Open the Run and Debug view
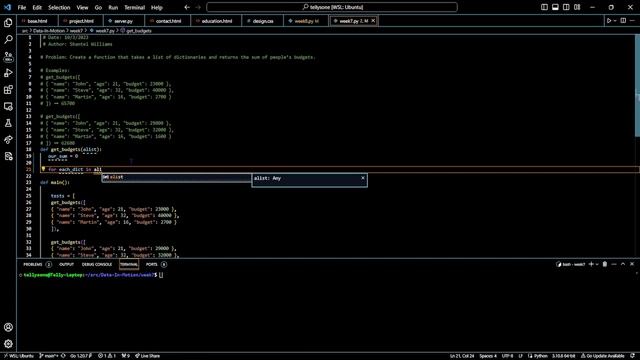 pyautogui.click(x=8, y=73)
